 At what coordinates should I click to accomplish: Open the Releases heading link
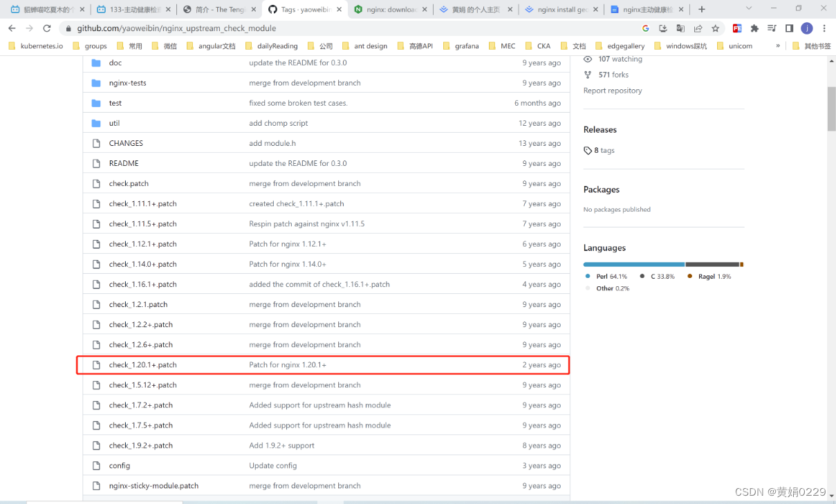pyautogui.click(x=600, y=130)
